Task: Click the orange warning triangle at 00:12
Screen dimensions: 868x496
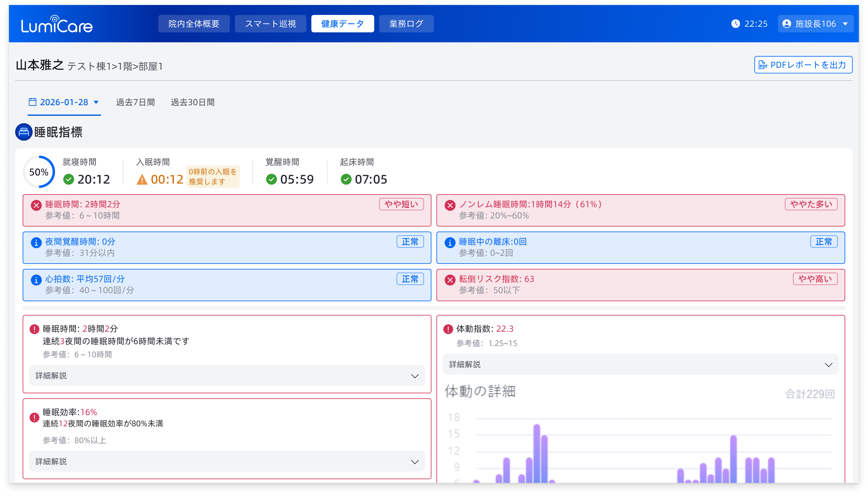Action: (142, 180)
